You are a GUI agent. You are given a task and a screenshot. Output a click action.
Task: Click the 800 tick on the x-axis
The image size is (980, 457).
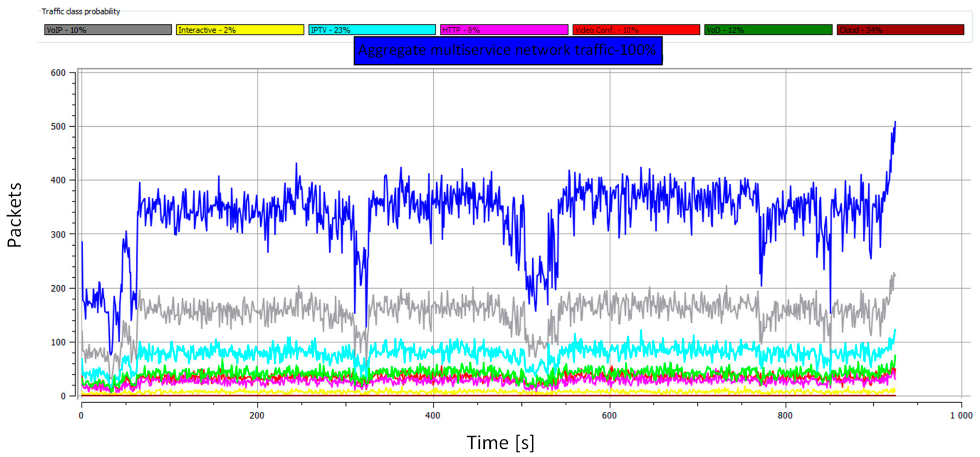coord(785,415)
